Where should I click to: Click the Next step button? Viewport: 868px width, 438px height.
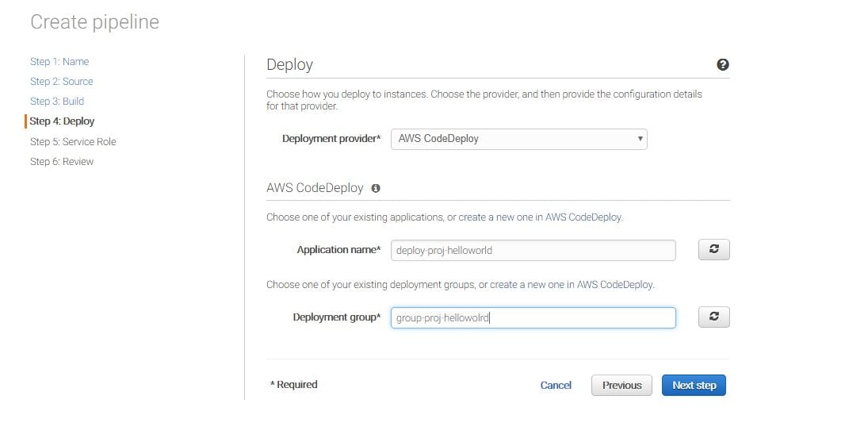point(694,386)
